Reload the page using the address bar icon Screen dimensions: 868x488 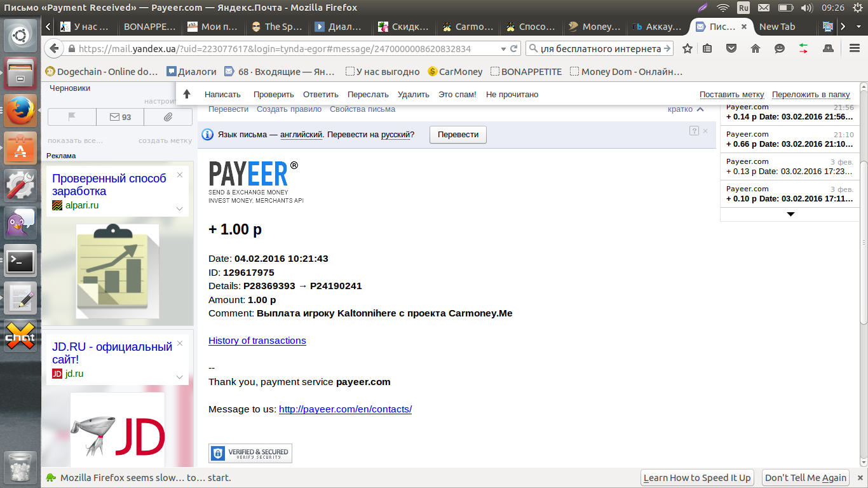point(514,48)
